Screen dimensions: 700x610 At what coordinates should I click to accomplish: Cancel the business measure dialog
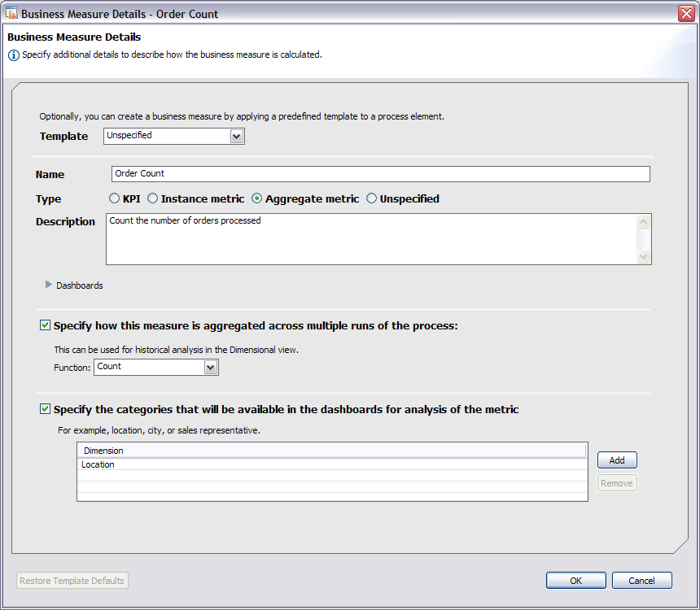641,581
